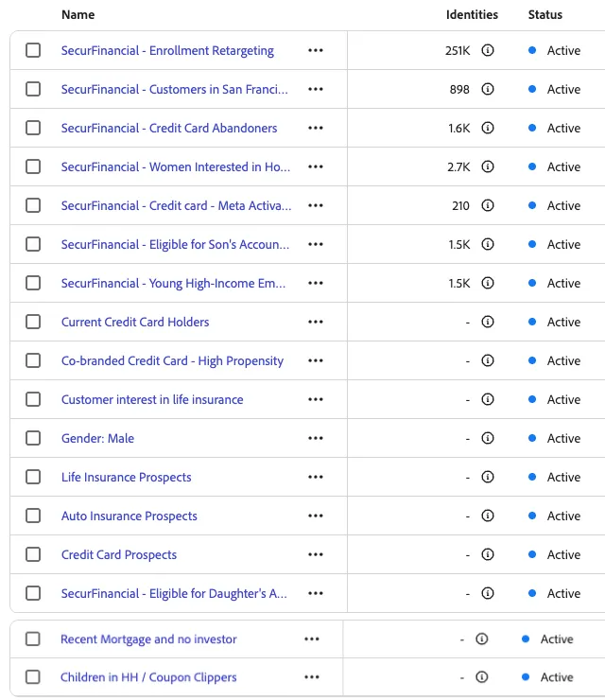Show identities info for 1.6K row
The image size is (605, 700).
click(488, 128)
